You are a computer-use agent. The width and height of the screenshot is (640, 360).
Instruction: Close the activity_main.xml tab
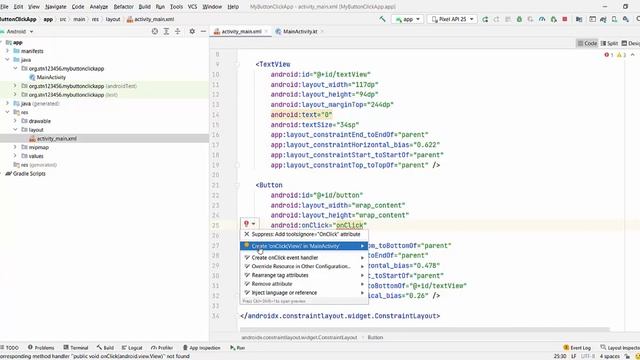266,31
